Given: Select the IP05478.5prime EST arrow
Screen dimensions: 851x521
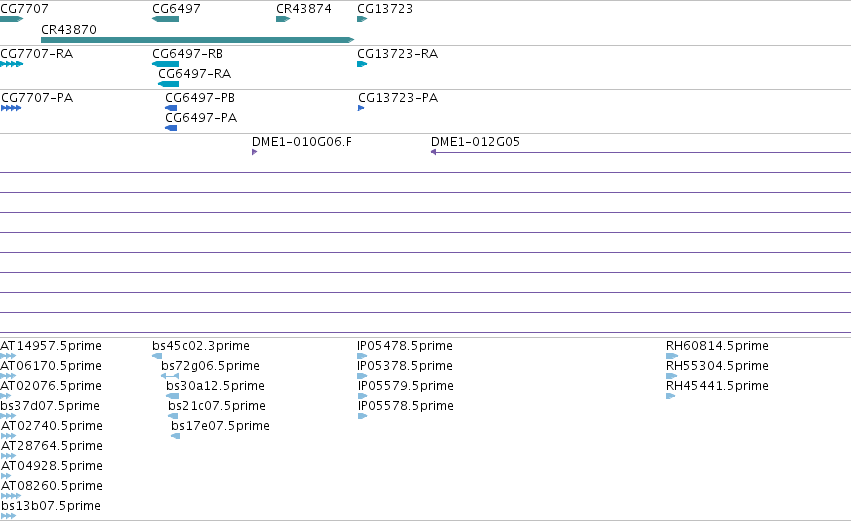Looking at the screenshot, I should (362, 356).
